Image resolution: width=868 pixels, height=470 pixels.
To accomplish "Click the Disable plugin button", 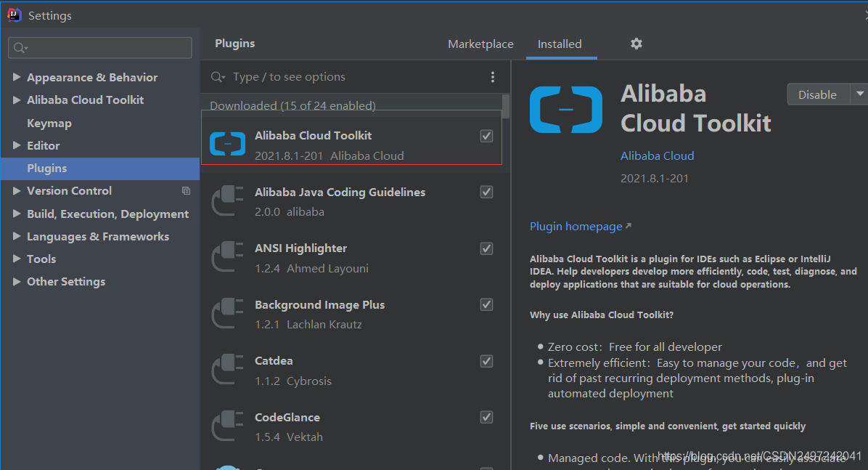I will click(818, 94).
